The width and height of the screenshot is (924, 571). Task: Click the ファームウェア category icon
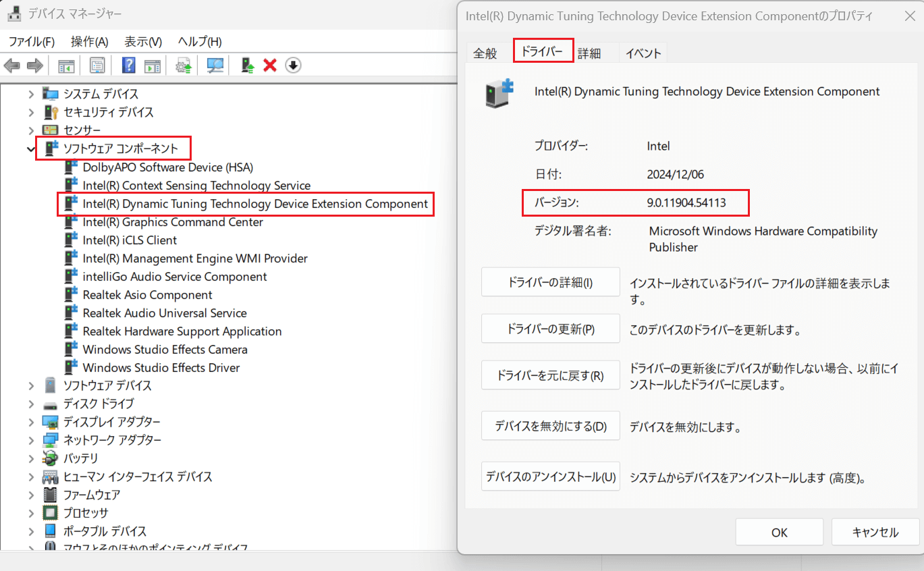coord(51,495)
